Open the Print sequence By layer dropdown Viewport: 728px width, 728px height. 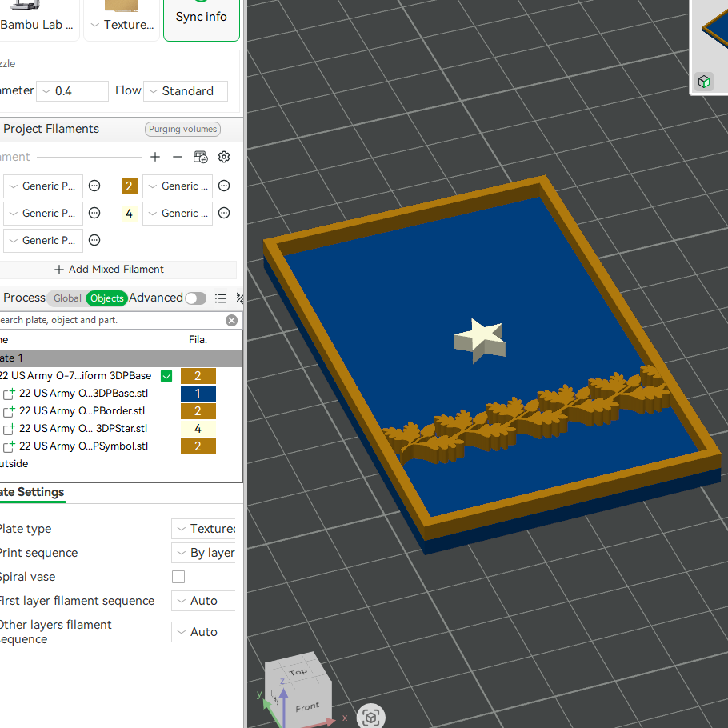click(x=203, y=553)
